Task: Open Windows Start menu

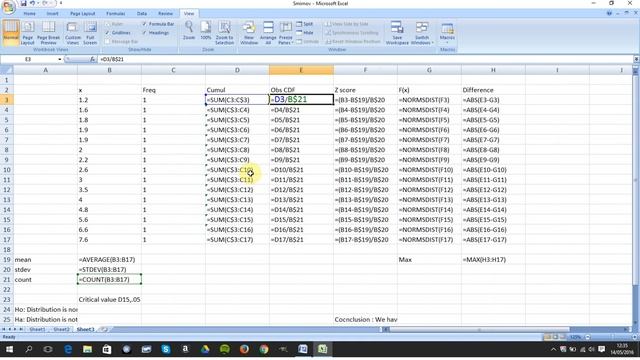Action: click(9, 349)
